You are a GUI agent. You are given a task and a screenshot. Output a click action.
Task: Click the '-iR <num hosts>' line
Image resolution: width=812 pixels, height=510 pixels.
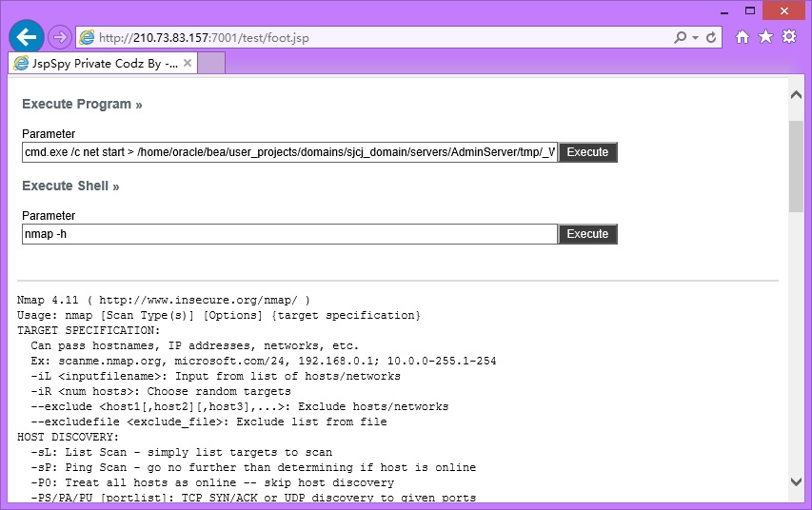click(161, 391)
